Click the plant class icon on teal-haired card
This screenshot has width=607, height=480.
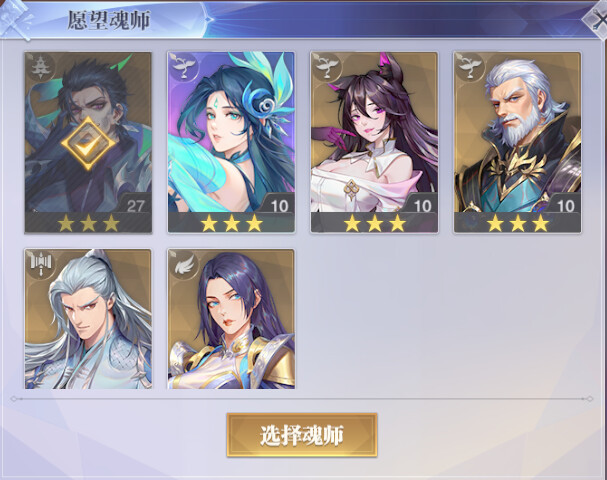pyautogui.click(x=182, y=67)
